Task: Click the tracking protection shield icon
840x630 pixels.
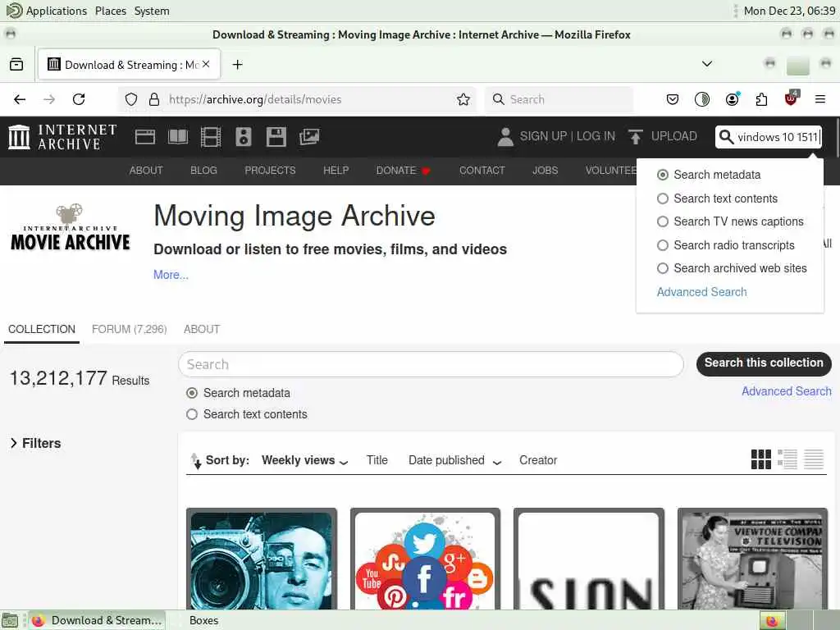Action: tap(131, 99)
